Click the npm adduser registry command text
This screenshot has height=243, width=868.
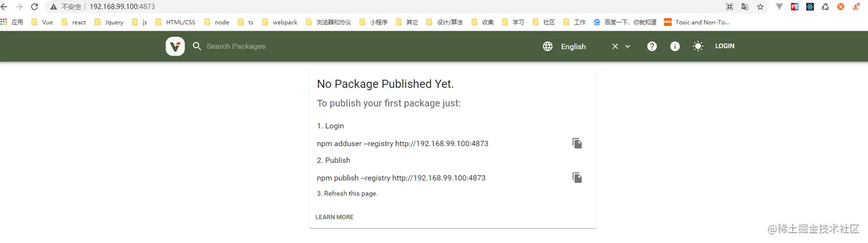pos(402,143)
